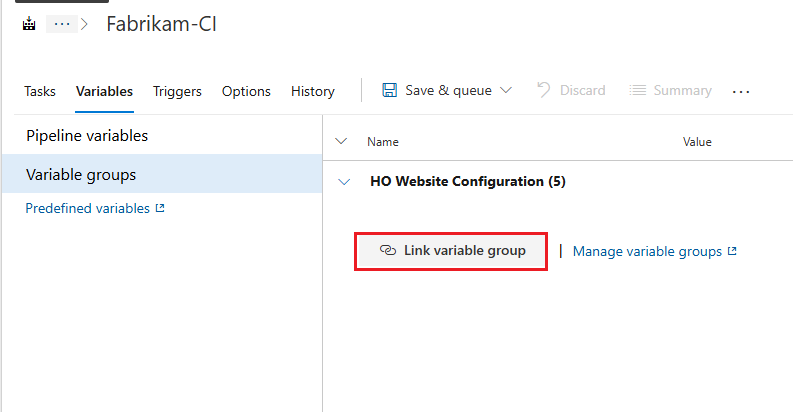Follow the Predefined variables link
Viewport: 793px width, 412px height.
coord(88,209)
